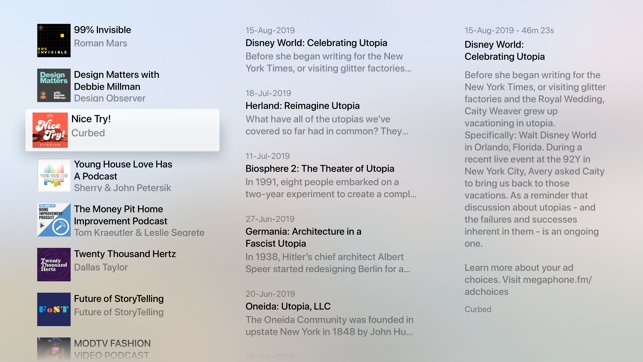Open the 99% Invisible podcast artwork
Viewport: 643px width, 362px height.
click(54, 41)
